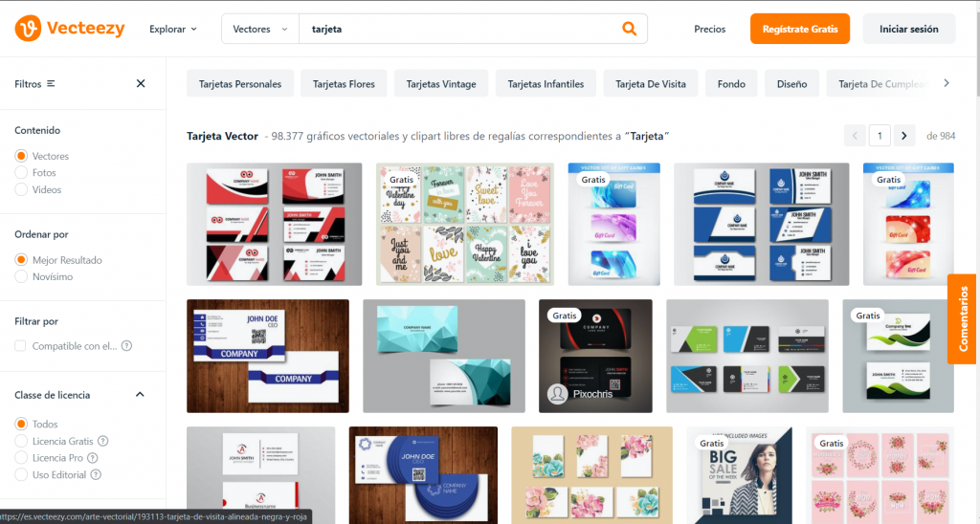This screenshot has width=980, height=524.
Task: Select the Fotos content option
Action: [x=21, y=173]
